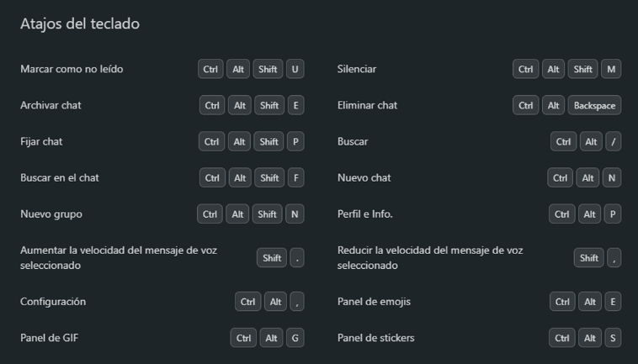Click the period key for Aumentar la velocidad
The image size is (638, 364).
[297, 258]
